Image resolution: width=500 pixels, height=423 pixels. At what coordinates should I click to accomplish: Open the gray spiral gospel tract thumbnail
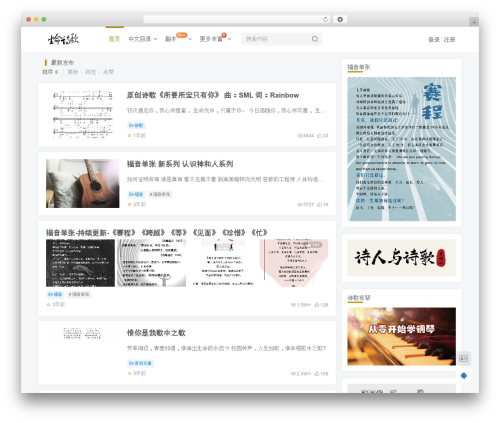(x=151, y=263)
